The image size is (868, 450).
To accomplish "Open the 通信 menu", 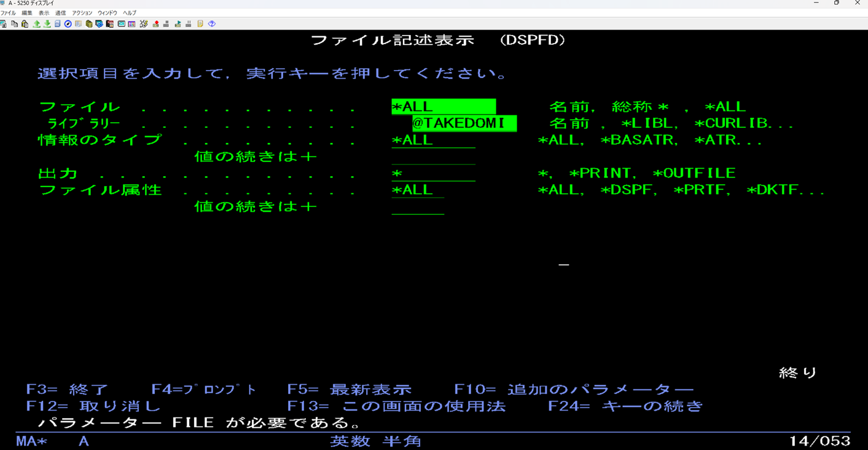I will pos(60,13).
